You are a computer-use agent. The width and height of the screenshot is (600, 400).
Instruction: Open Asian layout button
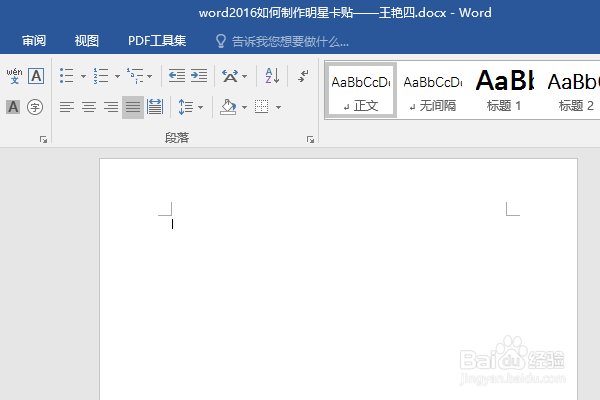click(230, 76)
